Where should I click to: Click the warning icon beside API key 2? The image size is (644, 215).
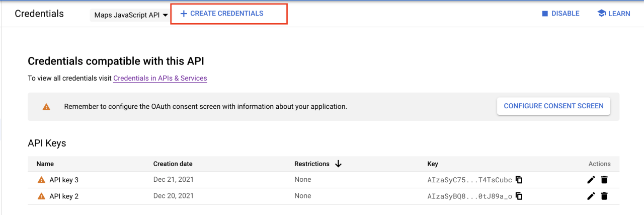tap(41, 196)
